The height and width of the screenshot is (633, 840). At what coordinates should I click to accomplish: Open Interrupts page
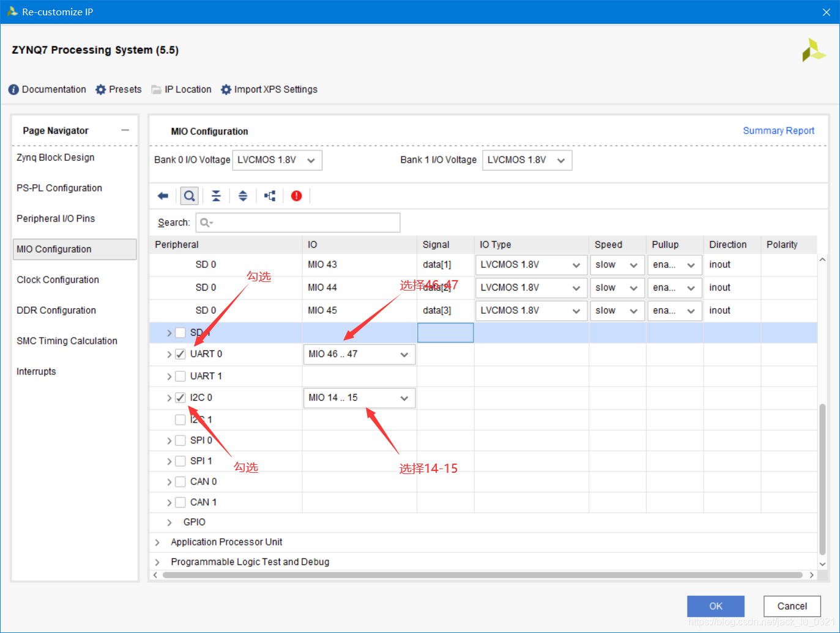[36, 372]
